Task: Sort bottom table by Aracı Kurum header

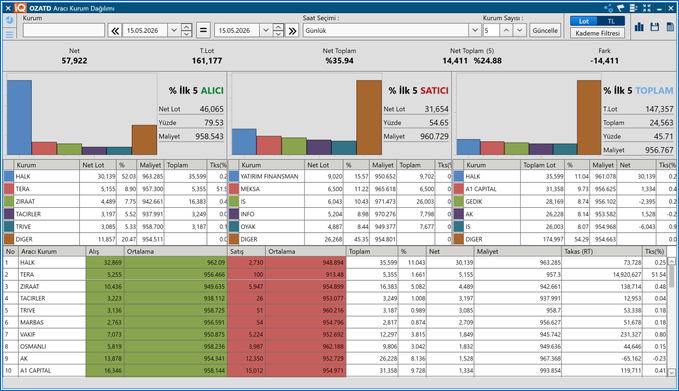Action: [52, 251]
